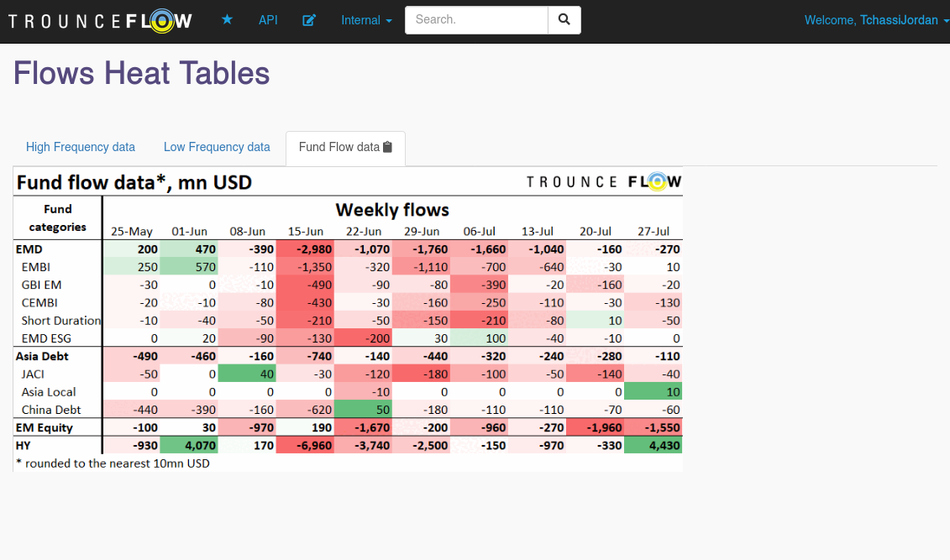Click the TROUNCE FLOW logo inside the table header
Image resolution: width=950 pixels, height=560 pixels.
click(601, 181)
